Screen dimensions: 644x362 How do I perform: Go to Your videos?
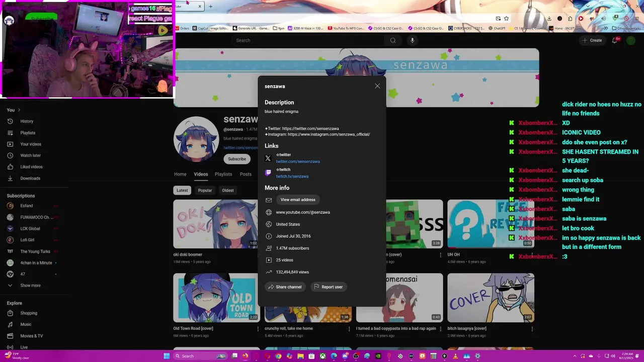31,144
